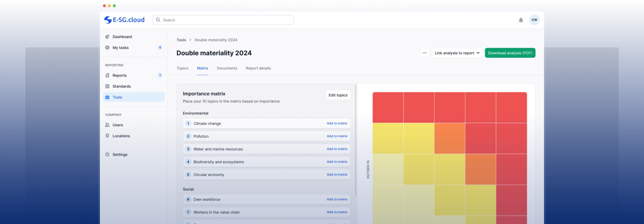This screenshot has height=224, width=644.
Task: Click the notification bell icon
Action: click(x=521, y=20)
